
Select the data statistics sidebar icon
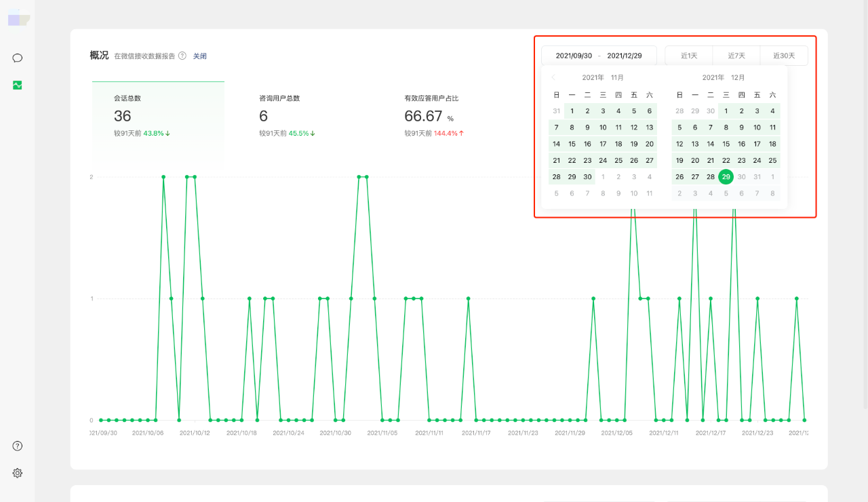18,85
